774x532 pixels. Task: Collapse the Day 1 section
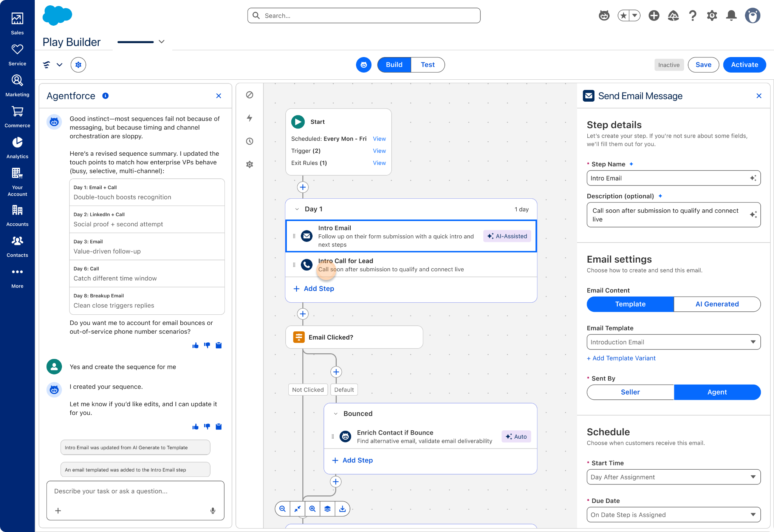[x=297, y=209]
